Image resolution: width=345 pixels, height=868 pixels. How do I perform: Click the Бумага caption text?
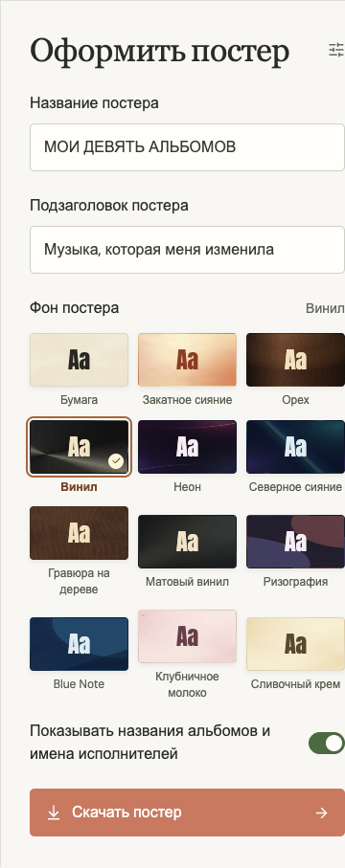tap(79, 400)
